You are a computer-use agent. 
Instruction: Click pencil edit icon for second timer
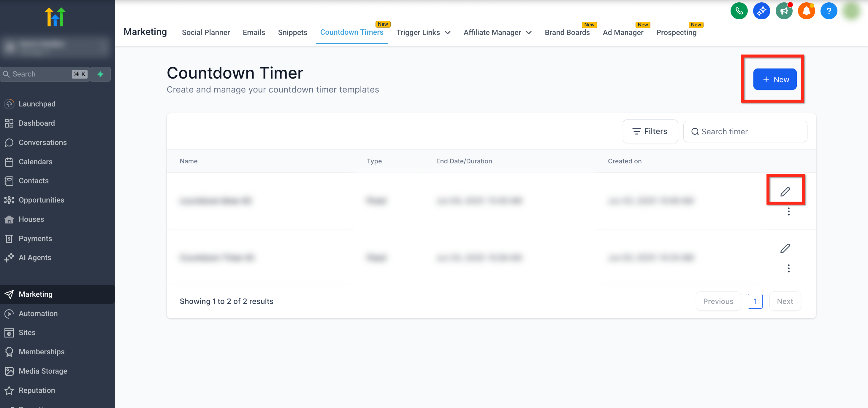[x=785, y=248]
